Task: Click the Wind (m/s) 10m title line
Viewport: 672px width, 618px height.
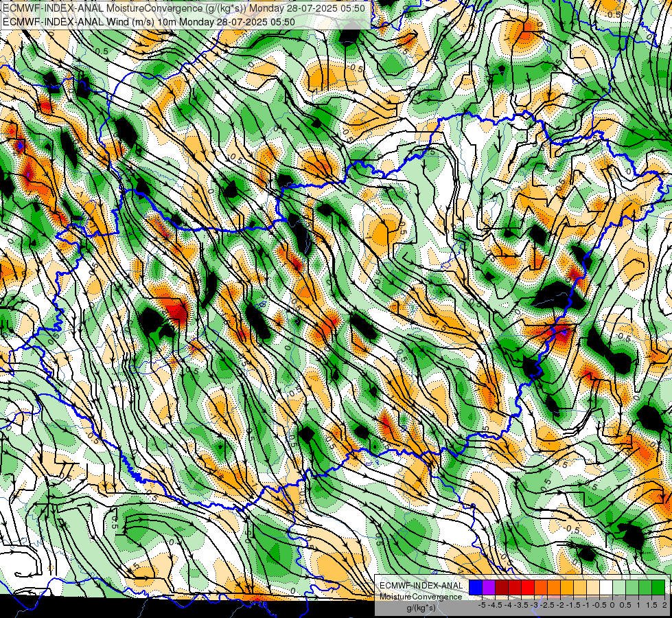Action: click(149, 21)
